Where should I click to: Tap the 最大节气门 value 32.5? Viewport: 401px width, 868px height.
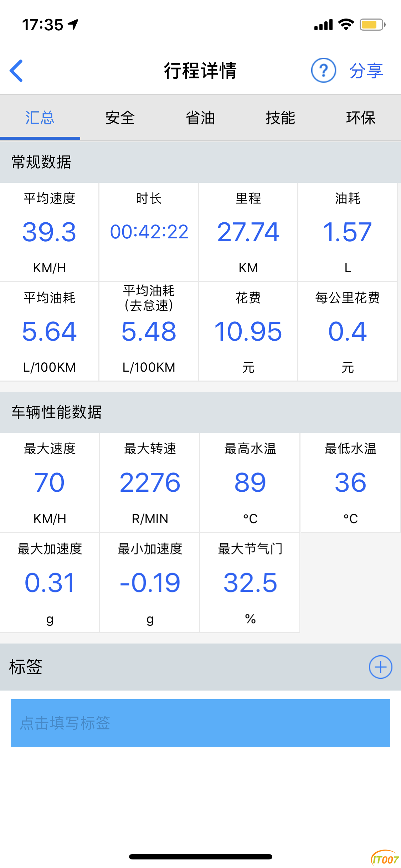click(250, 583)
